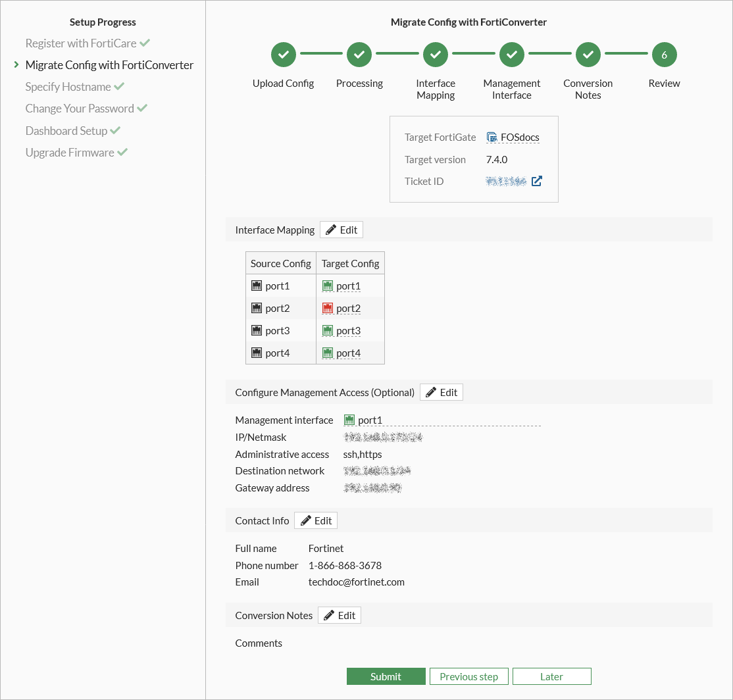This screenshot has width=733, height=700.
Task: Click the Conversion Notes step checkmark circle
Action: 588,55
